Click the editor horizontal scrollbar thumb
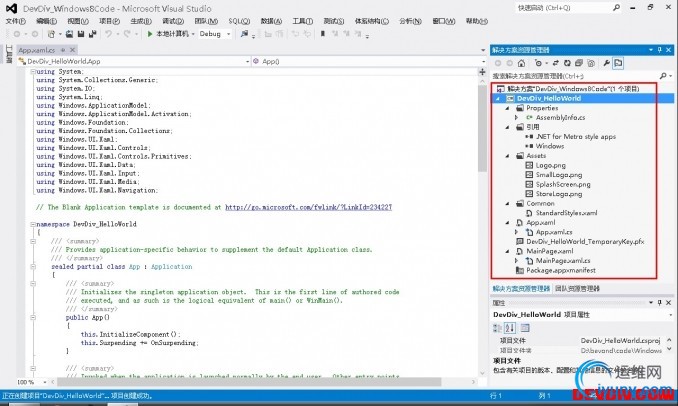This screenshot has height=406, width=678. [x=249, y=382]
